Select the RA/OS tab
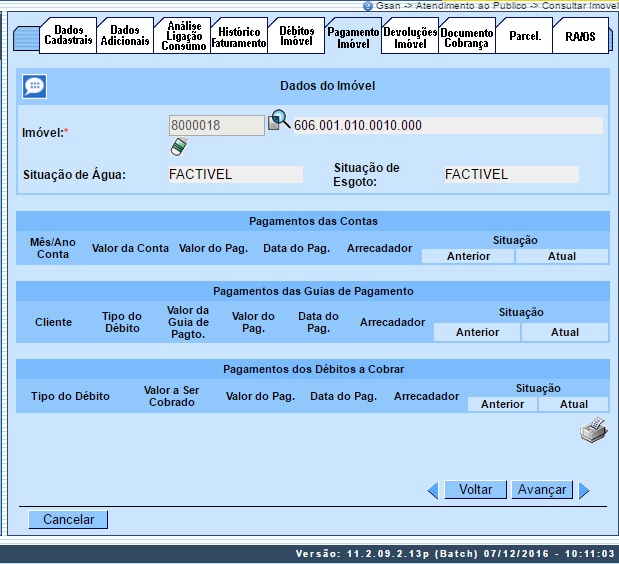Image resolution: width=619 pixels, height=564 pixels. (579, 37)
